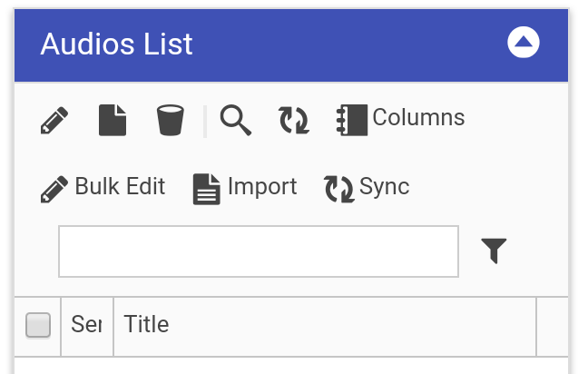This screenshot has width=588, height=374.
Task: Click the delete trash bin icon
Action: coord(170,120)
